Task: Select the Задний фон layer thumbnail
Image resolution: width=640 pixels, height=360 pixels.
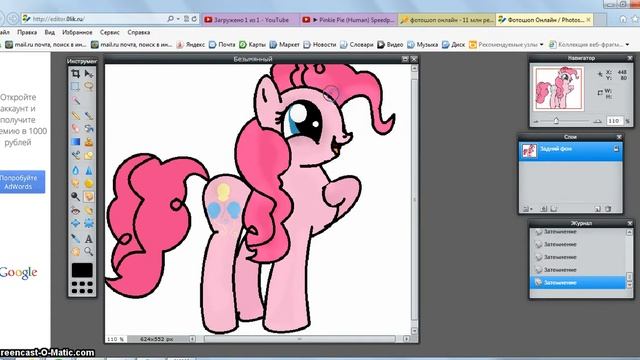Action: (529, 151)
